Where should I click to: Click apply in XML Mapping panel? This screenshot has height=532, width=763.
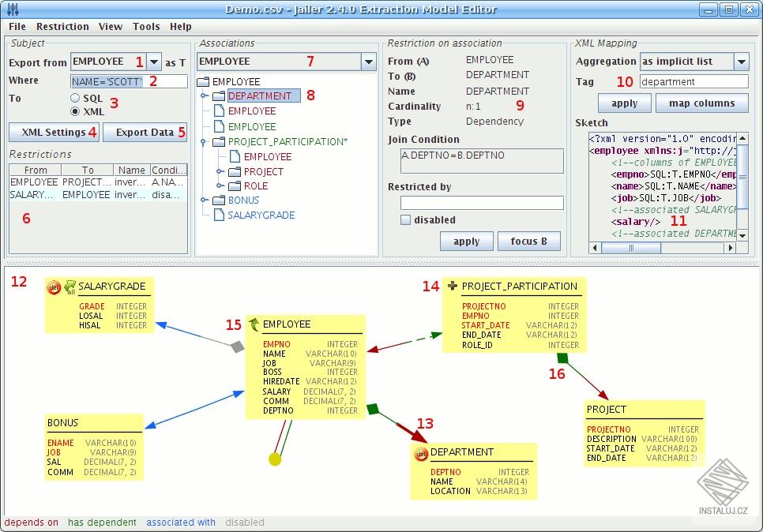coord(624,103)
